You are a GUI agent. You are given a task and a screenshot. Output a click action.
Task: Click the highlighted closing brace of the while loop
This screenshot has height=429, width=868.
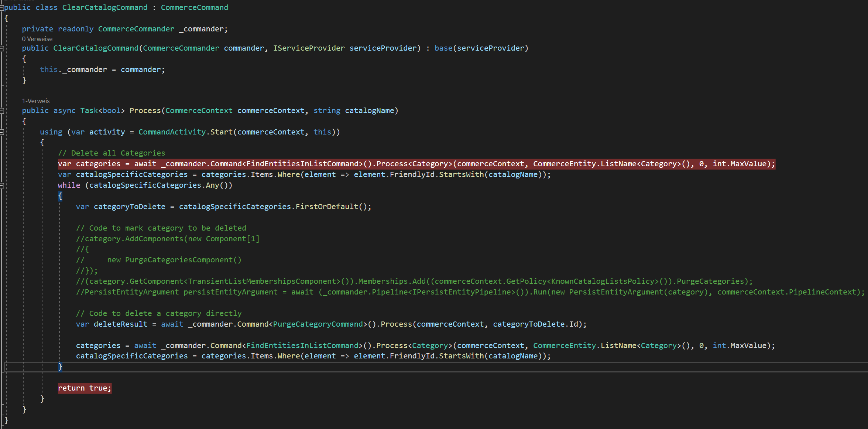tap(60, 367)
